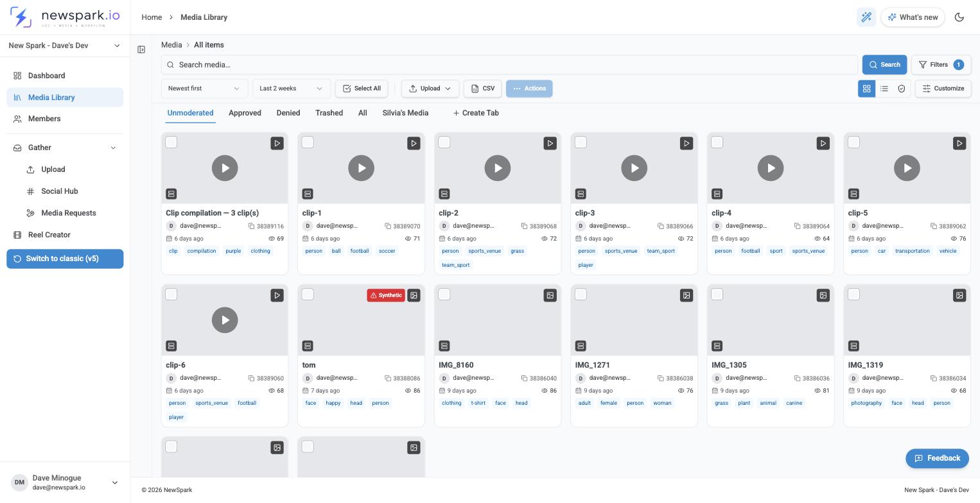Viewport: 980px width, 503px height.
Task: Click Social Hub hash icon
Action: point(30,191)
